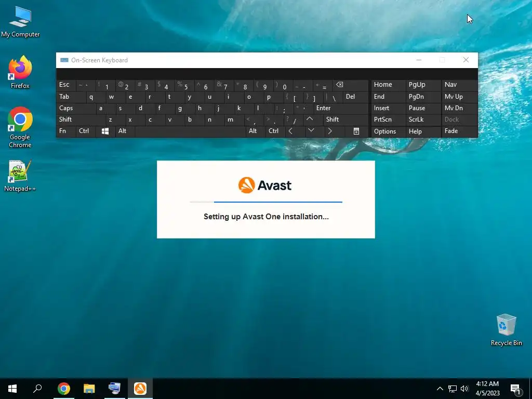The width and height of the screenshot is (532, 399).
Task: Select Avast installer taskbar icon
Action: coord(140,389)
